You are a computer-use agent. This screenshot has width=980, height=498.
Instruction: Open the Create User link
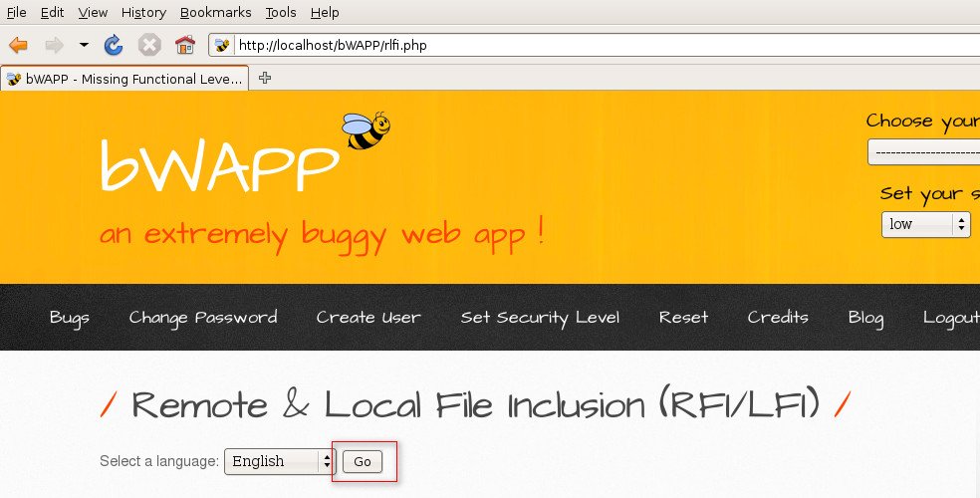pyautogui.click(x=368, y=318)
